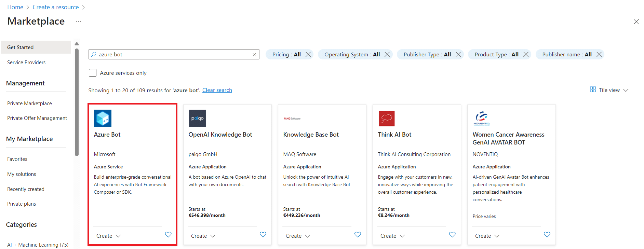Open Favorites in My Marketplace
This screenshot has height=249, width=644.
(17, 159)
